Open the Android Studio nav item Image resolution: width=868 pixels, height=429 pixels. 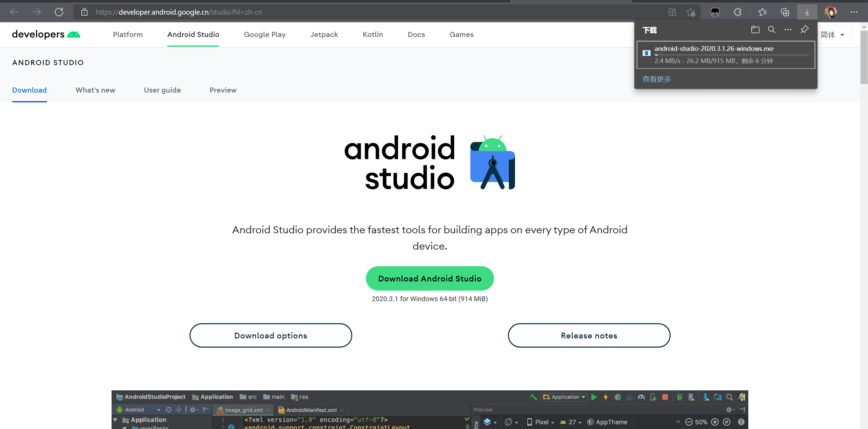pyautogui.click(x=193, y=35)
